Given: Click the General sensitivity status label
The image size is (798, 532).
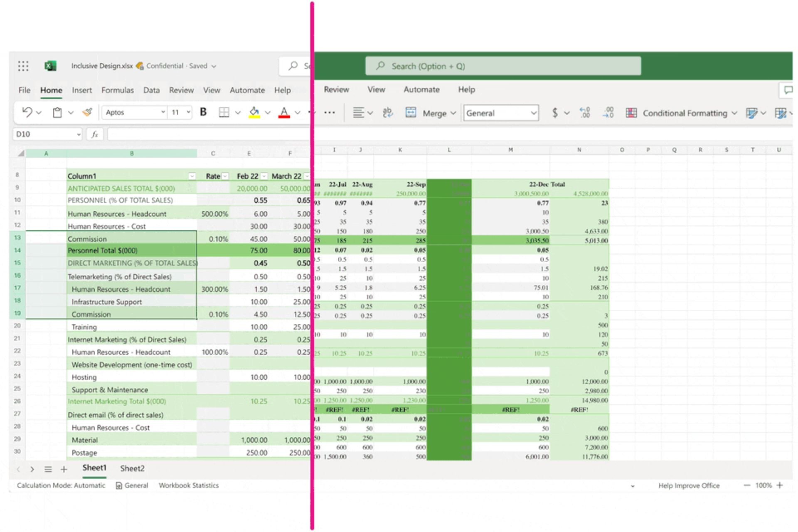Looking at the screenshot, I should pyautogui.click(x=132, y=485).
